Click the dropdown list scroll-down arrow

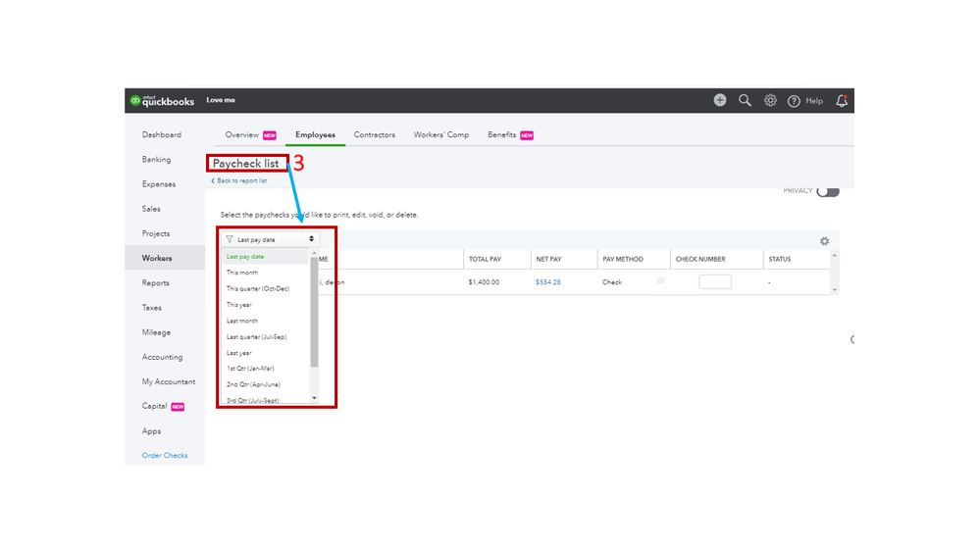[314, 398]
